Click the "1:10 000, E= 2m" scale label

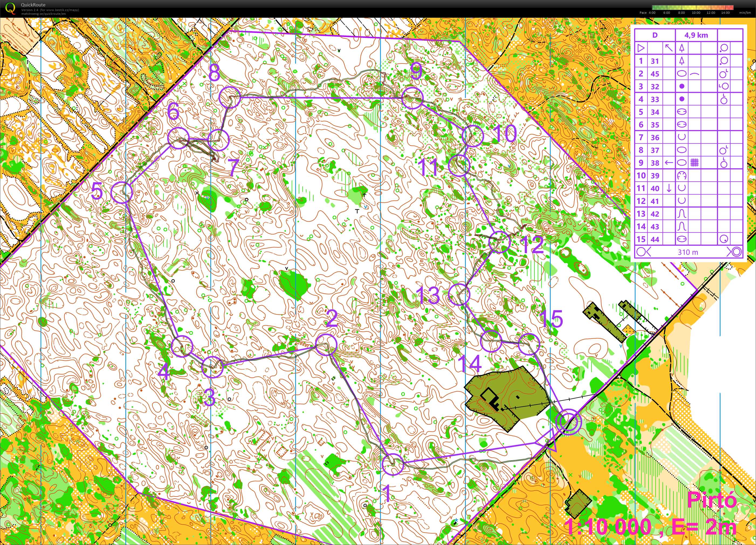tap(650, 527)
